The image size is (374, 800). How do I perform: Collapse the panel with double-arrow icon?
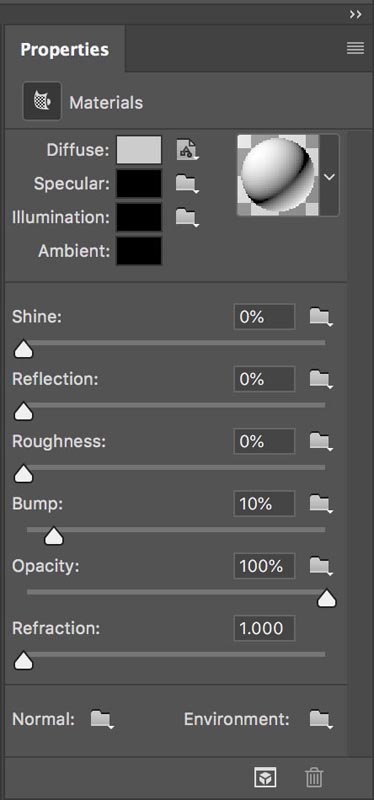pyautogui.click(x=356, y=15)
